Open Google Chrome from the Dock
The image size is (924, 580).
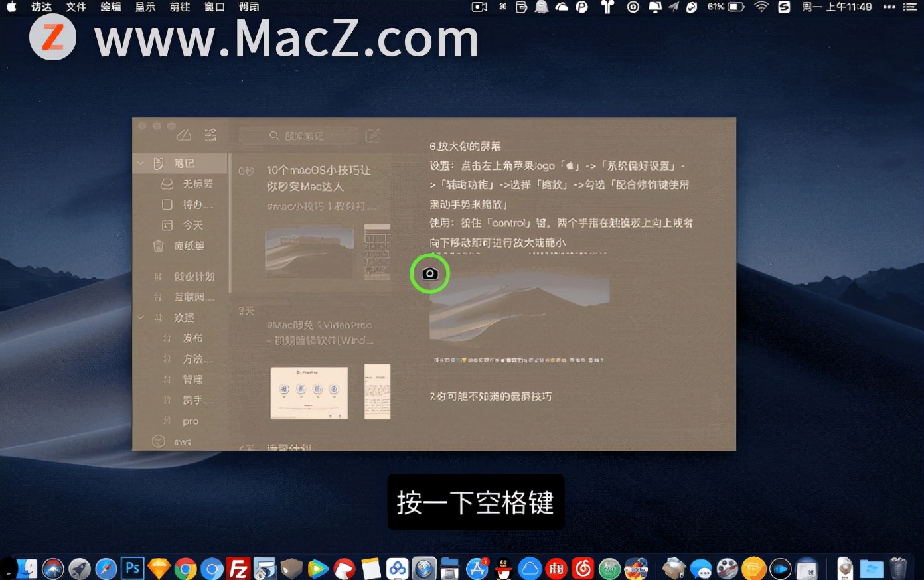pyautogui.click(x=185, y=568)
